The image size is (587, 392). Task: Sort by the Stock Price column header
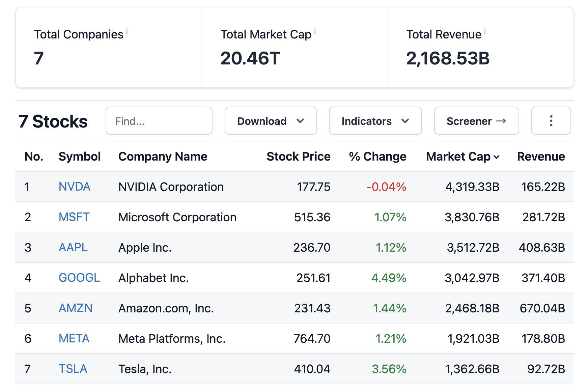click(x=299, y=157)
